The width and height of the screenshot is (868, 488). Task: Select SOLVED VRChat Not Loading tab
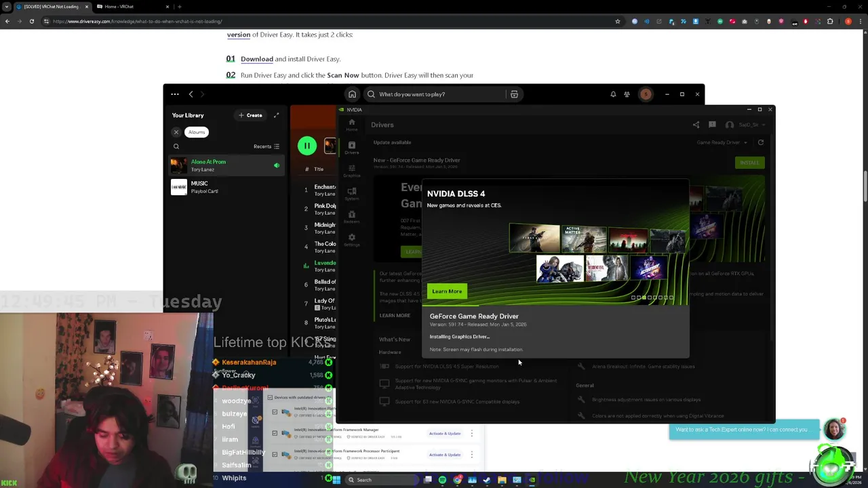[x=50, y=7]
